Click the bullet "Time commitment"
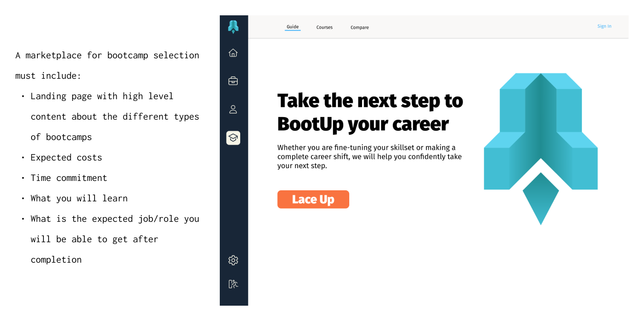Image resolution: width=644 pixels, height=321 pixels. pyautogui.click(x=69, y=178)
